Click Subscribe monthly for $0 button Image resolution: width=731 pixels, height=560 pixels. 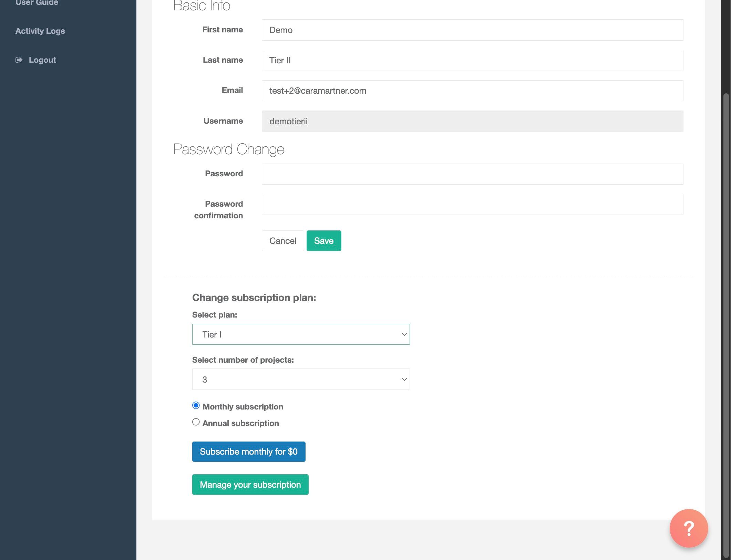pyautogui.click(x=248, y=452)
